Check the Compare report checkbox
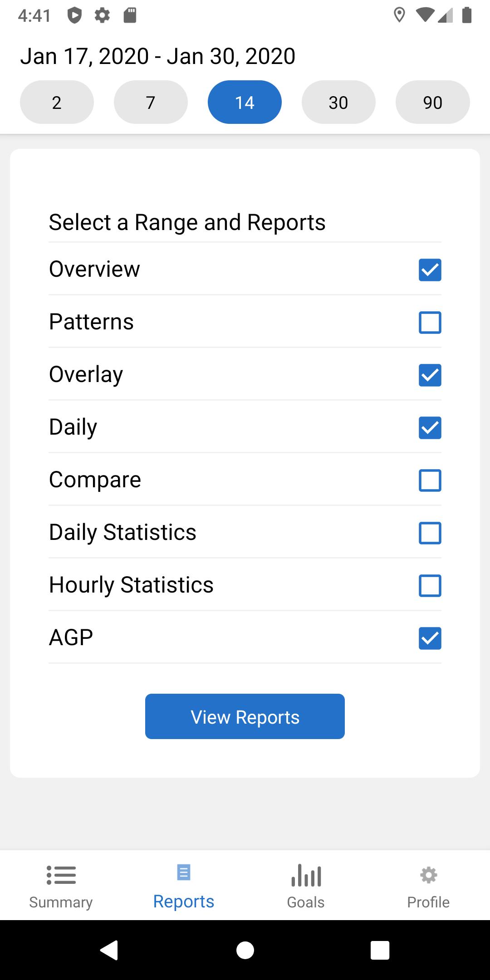490x980 pixels. click(430, 480)
